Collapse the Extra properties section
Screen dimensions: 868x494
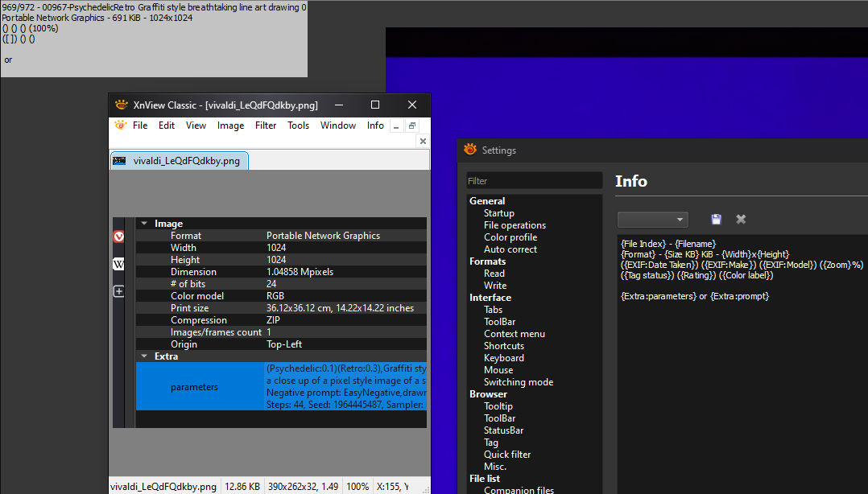pos(144,356)
